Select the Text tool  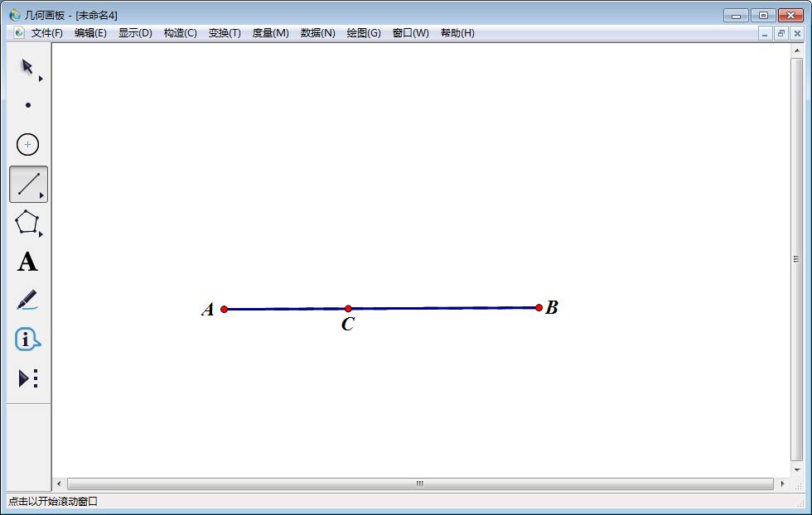pos(27,262)
